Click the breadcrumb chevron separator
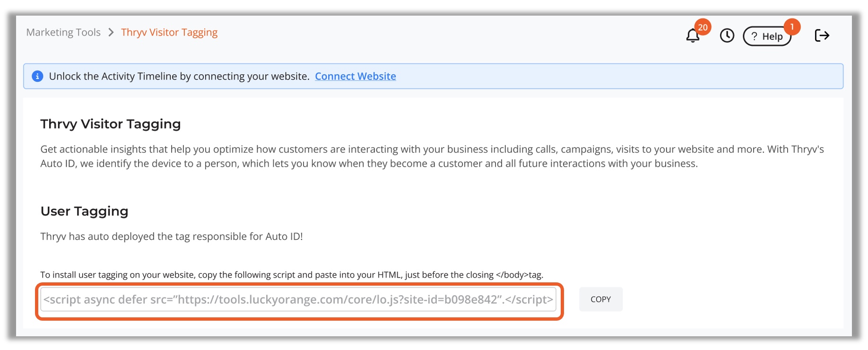868x350 pixels. pos(111,32)
